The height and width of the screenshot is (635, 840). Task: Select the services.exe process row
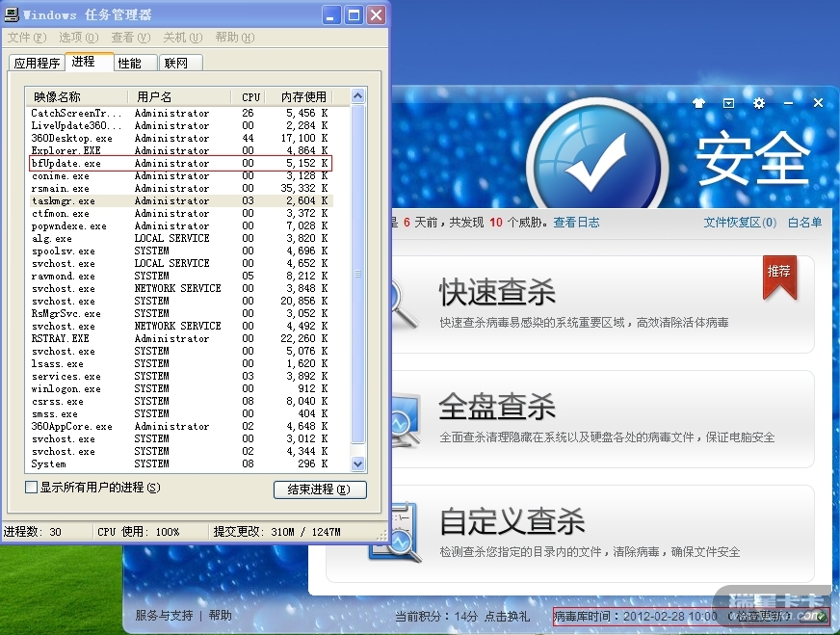pos(180,376)
